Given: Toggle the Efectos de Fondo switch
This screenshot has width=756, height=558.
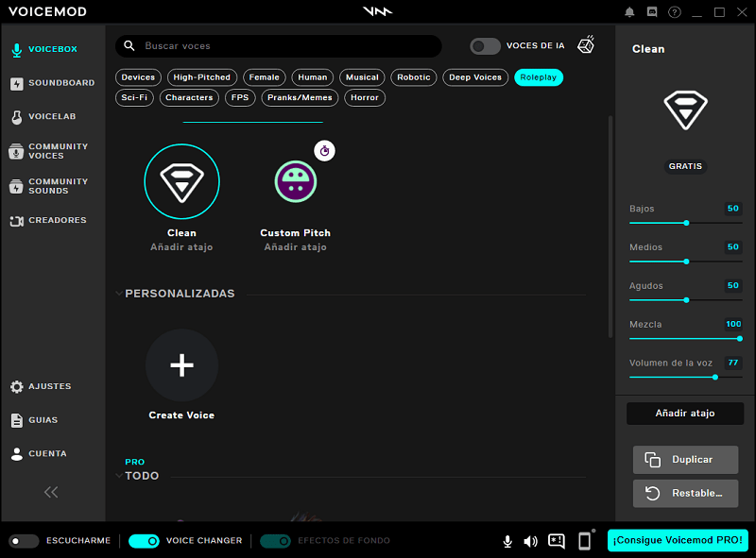Looking at the screenshot, I should 275,541.
